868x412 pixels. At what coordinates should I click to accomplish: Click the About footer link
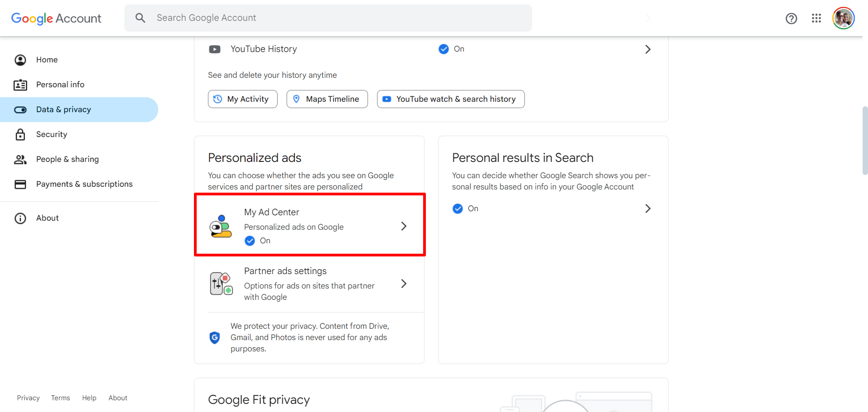118,398
